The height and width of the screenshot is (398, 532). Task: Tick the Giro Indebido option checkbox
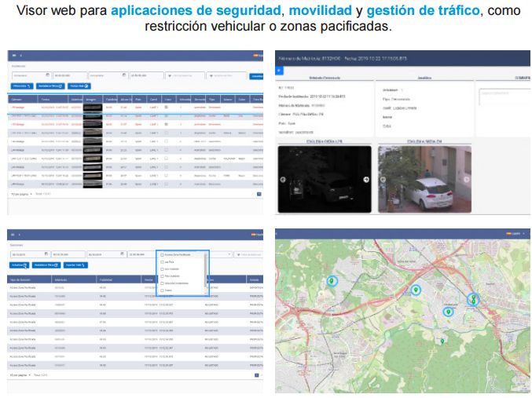pos(162,269)
